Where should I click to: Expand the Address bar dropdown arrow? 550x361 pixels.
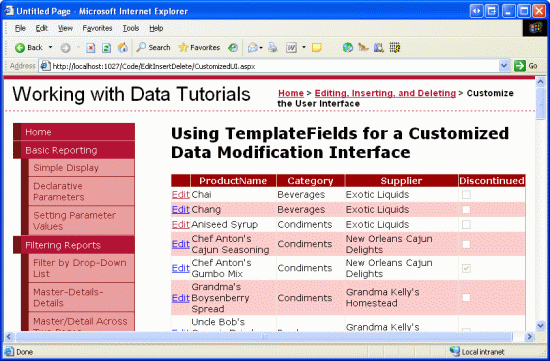[x=504, y=66]
